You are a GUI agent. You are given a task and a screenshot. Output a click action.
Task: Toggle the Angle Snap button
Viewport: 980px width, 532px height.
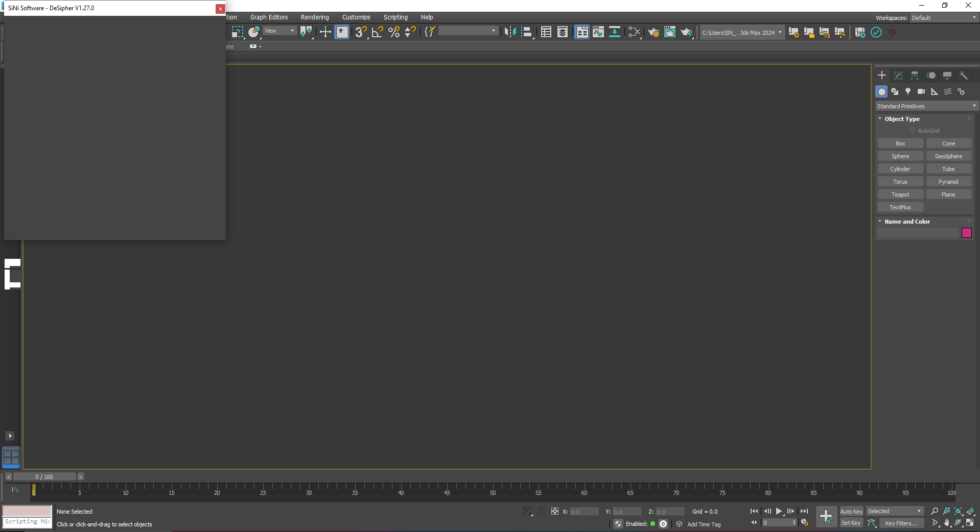(x=378, y=32)
